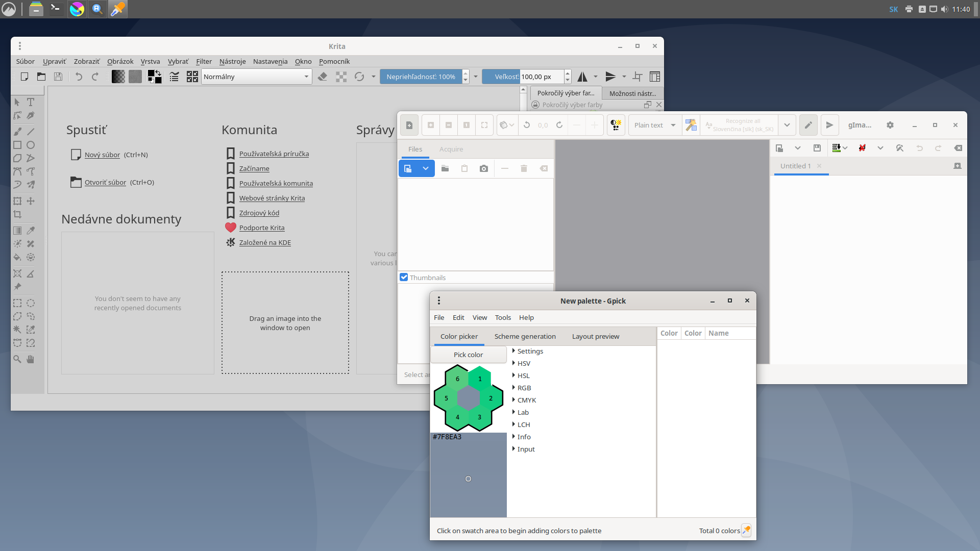Click the Nepriehľadnosť opacity slider in Krita
980x551 pixels.
tap(421, 77)
